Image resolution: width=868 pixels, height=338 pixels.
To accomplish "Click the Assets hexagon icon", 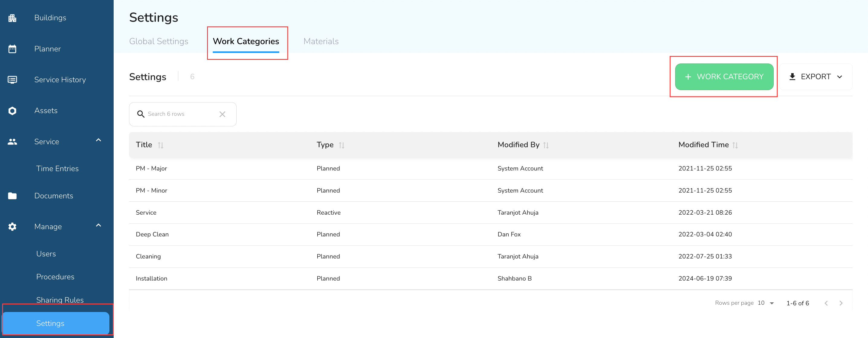I will click(12, 111).
